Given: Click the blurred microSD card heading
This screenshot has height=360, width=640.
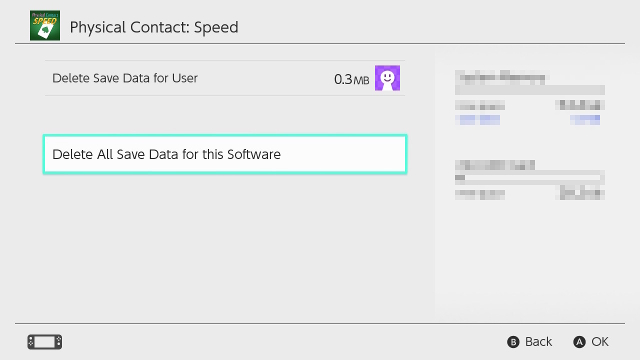Looking at the screenshot, I should pyautogui.click(x=495, y=165).
